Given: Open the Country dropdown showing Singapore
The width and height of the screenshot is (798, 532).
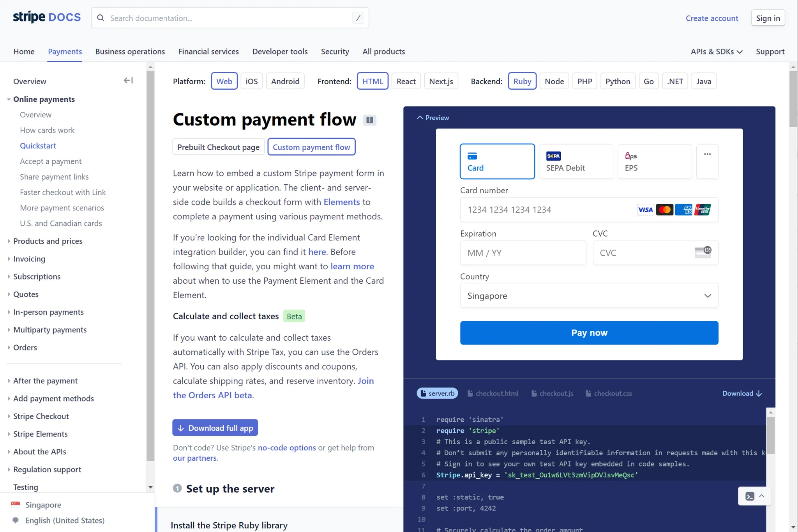Looking at the screenshot, I should [x=589, y=295].
